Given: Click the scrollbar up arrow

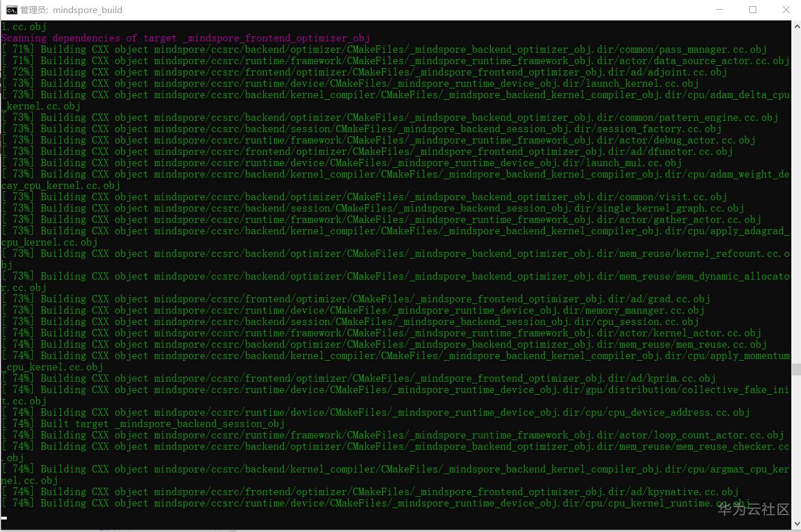Looking at the screenshot, I should pos(796,26).
